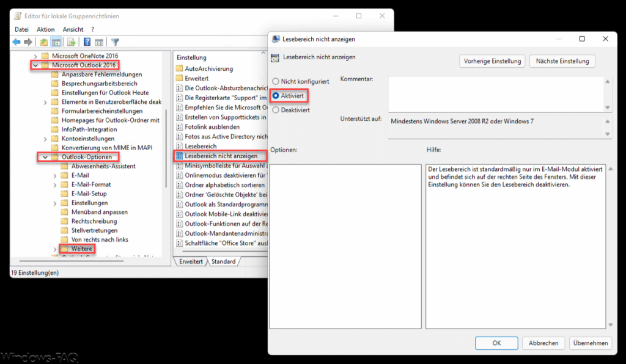
Task: Click the Fotolink ausblenden policy icon
Action: click(179, 127)
